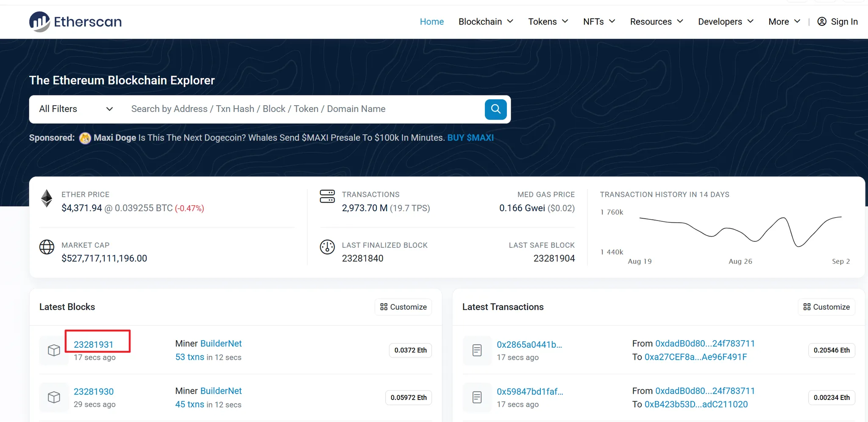Click last finalized block 23281840
This screenshot has height=422, width=868.
(363, 258)
